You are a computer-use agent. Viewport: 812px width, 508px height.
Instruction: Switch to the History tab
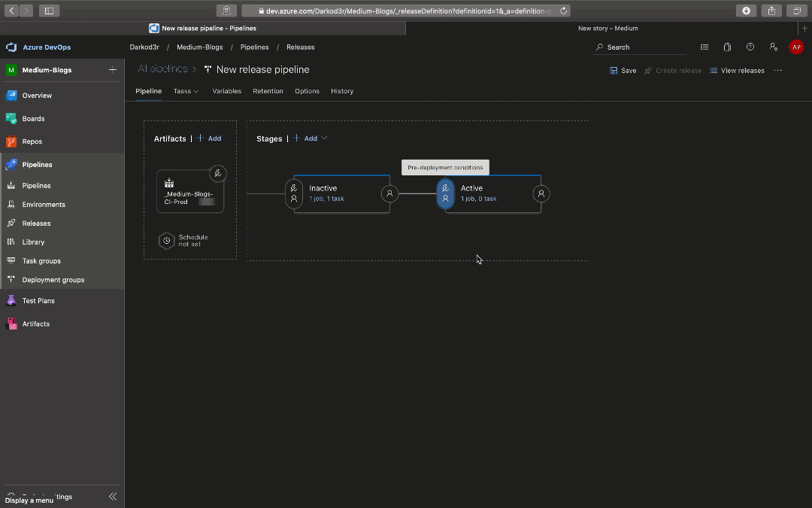pos(342,91)
